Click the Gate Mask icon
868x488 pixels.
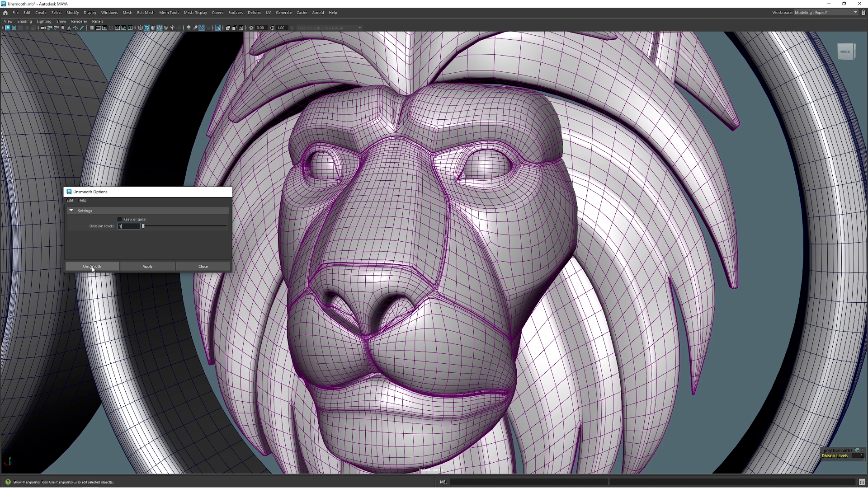coord(111,28)
